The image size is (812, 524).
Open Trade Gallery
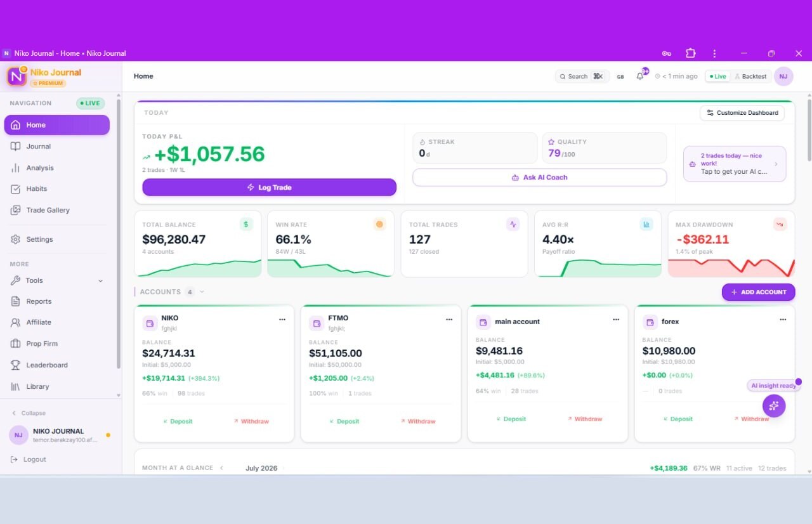click(x=57, y=210)
